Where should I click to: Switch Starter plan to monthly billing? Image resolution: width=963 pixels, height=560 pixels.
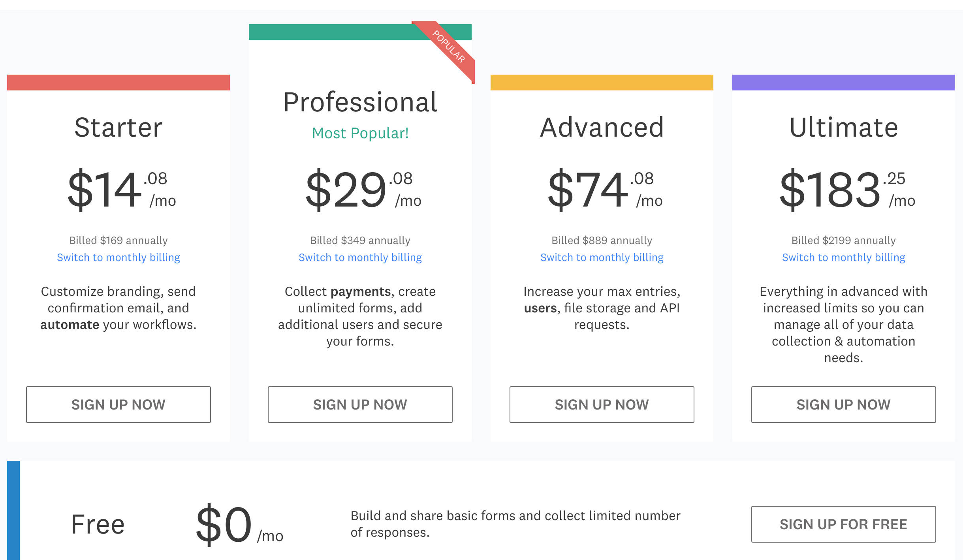[x=118, y=257]
